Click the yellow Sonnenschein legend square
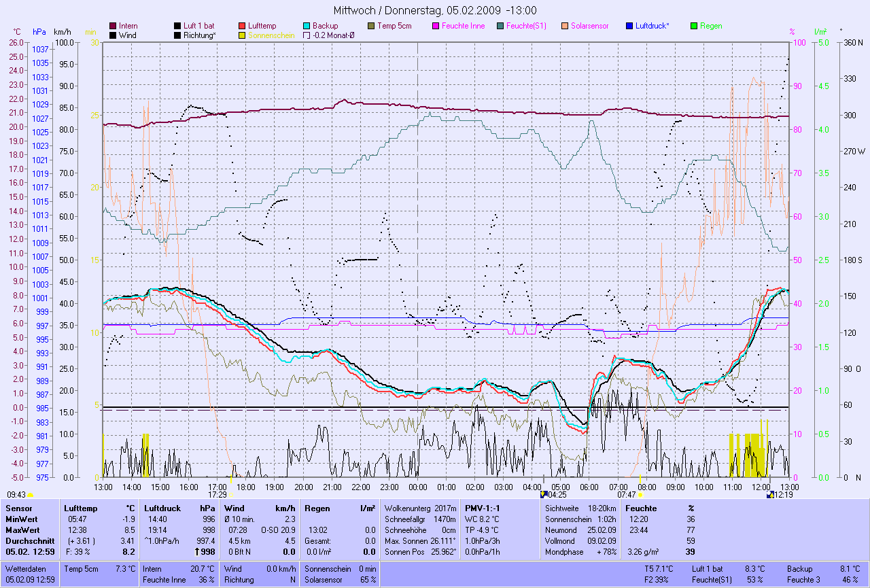The height and width of the screenshot is (588, 870). (x=242, y=35)
